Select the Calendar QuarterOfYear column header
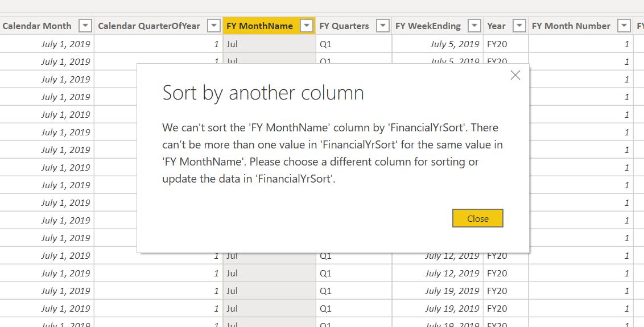Viewport: 644px width, 327px height. [148, 26]
